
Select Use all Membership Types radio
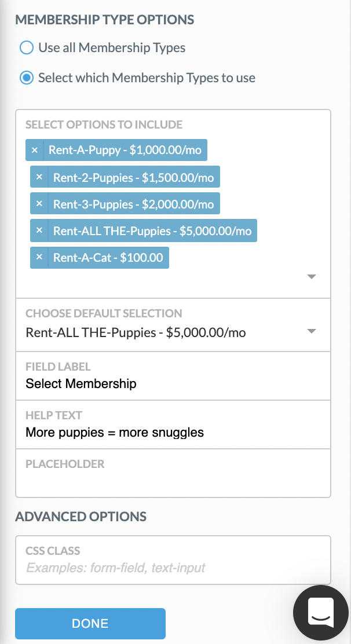pos(27,48)
